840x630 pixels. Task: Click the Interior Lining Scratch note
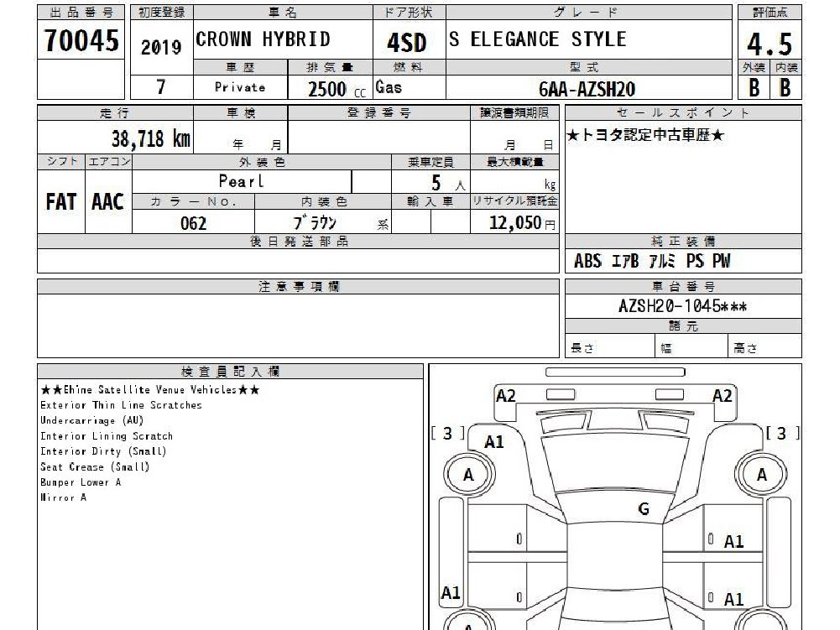pyautogui.click(x=107, y=436)
